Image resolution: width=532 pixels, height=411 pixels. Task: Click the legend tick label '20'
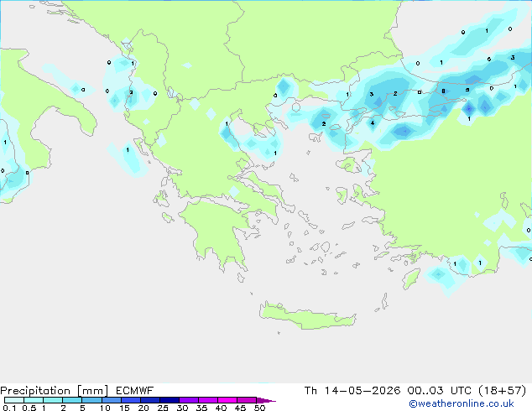click(x=143, y=408)
